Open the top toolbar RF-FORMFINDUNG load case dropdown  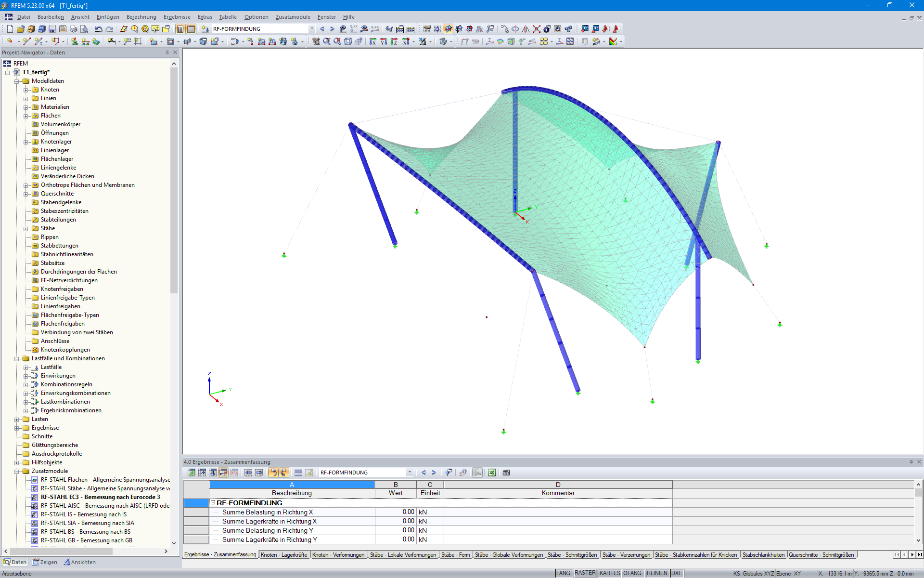pos(312,29)
